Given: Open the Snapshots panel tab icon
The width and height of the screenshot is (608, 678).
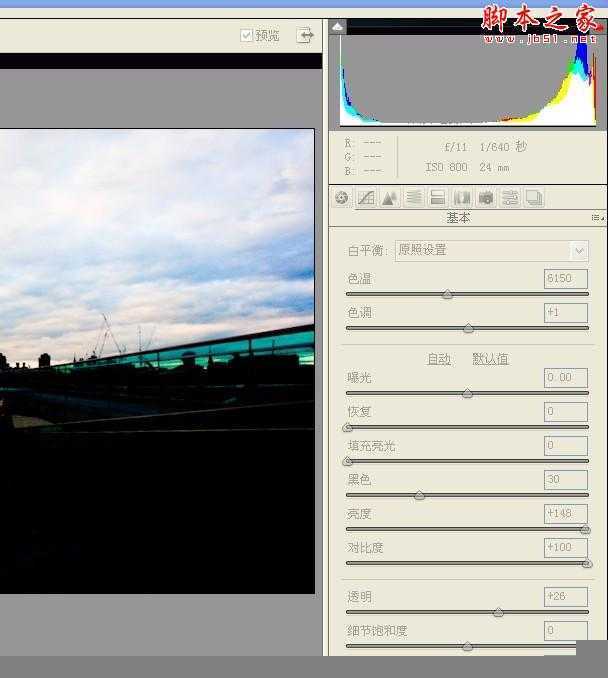Looking at the screenshot, I should pos(534,198).
